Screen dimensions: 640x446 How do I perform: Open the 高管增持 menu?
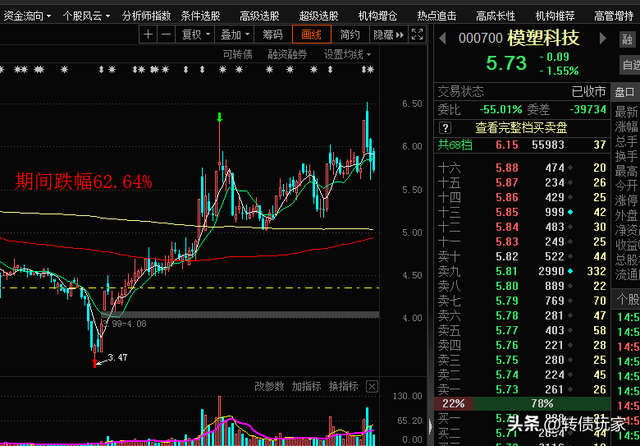614,16
